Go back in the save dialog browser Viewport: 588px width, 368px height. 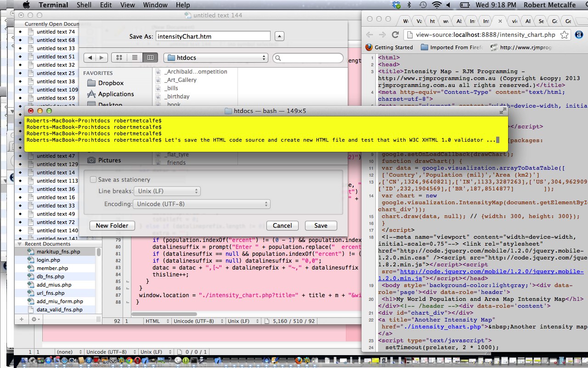[90, 57]
